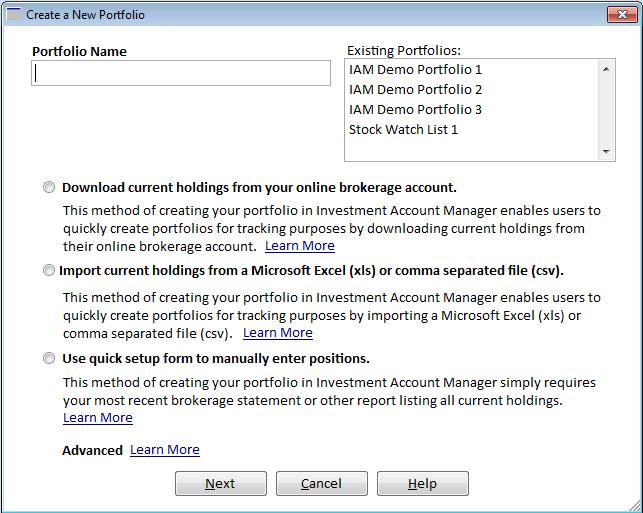Click the Existing Portfolios scroll down arrow
This screenshot has height=513, width=643.
[x=606, y=151]
